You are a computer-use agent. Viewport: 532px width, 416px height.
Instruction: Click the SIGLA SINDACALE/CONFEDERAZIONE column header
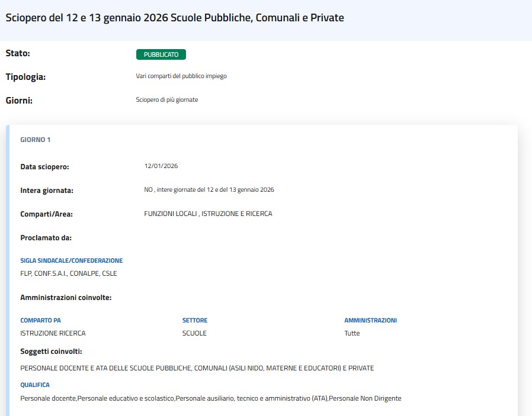coord(72,260)
